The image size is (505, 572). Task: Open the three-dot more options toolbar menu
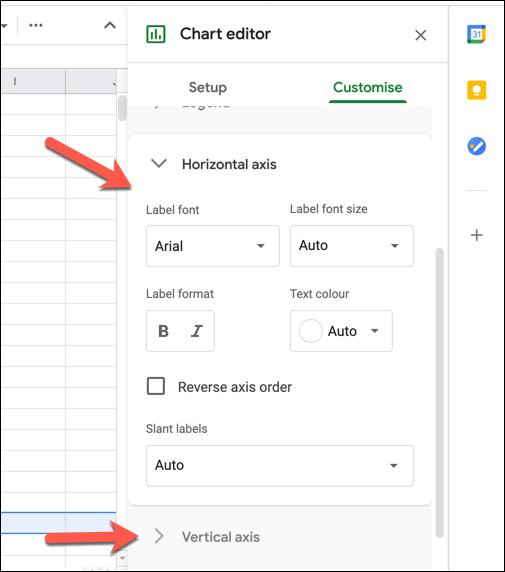tap(36, 25)
